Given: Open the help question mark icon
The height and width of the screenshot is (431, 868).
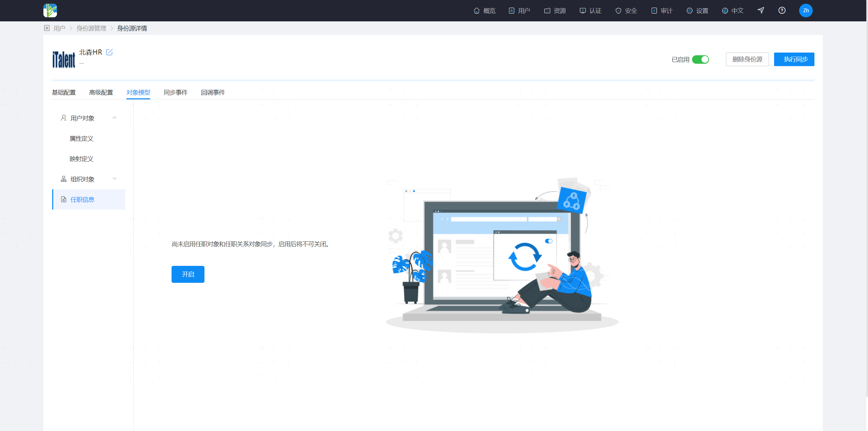Looking at the screenshot, I should click(x=782, y=11).
